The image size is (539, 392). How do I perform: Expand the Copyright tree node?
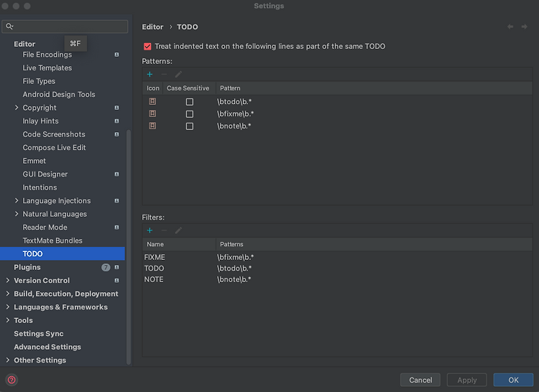(x=16, y=108)
